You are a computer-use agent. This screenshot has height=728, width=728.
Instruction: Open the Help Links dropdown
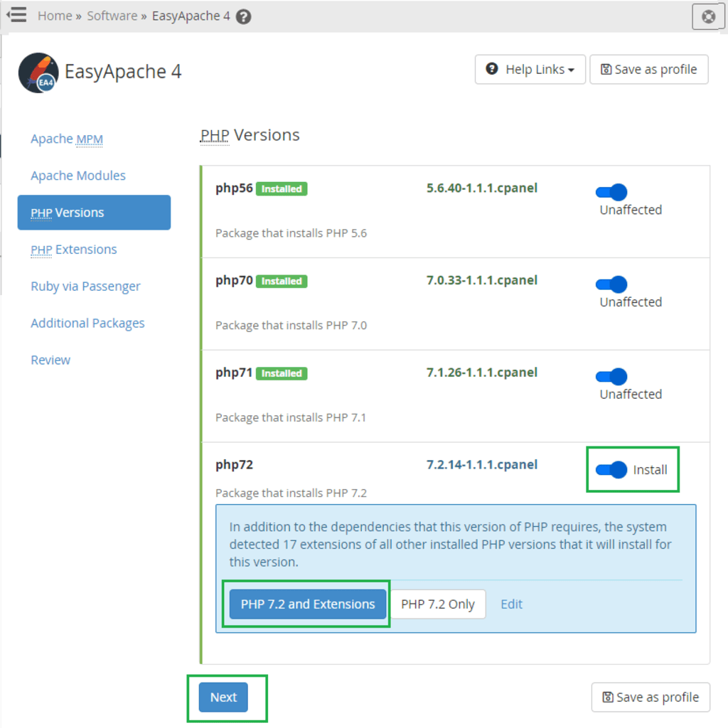(530, 70)
